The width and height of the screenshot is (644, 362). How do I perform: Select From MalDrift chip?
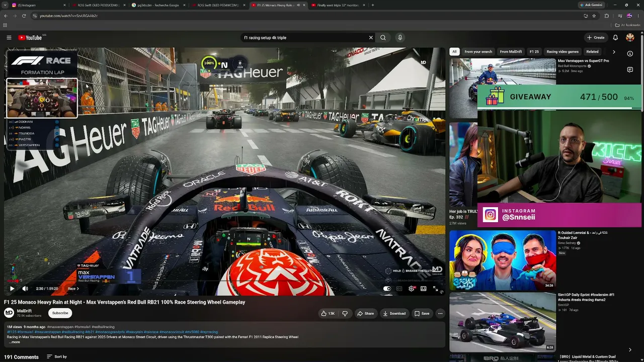point(511,51)
